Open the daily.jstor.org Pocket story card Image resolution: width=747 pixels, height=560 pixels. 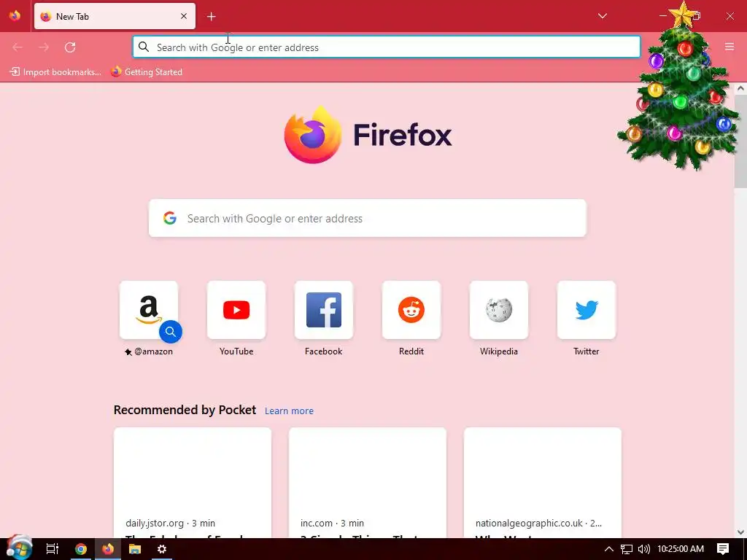pyautogui.click(x=193, y=483)
